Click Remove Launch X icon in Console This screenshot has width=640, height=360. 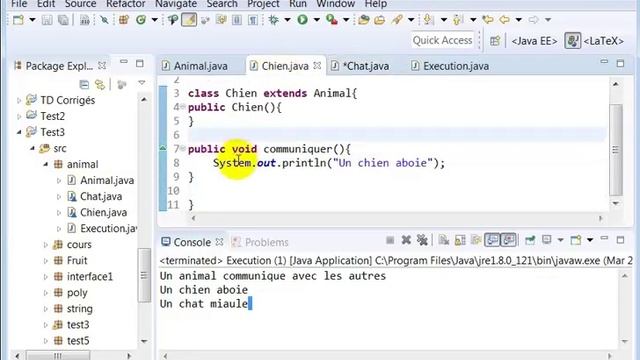(x=406, y=240)
